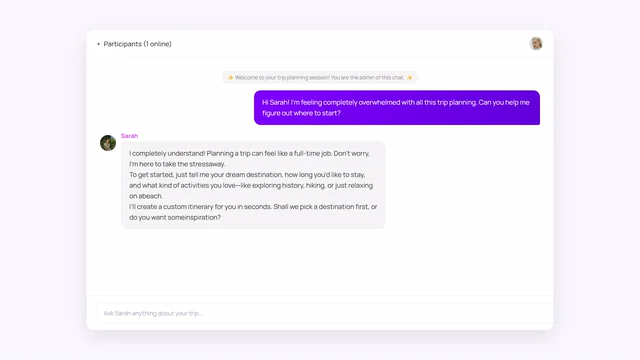Click the left sparkle emoji in welcome banner
Screen dimensions: 640x360
[230, 78]
